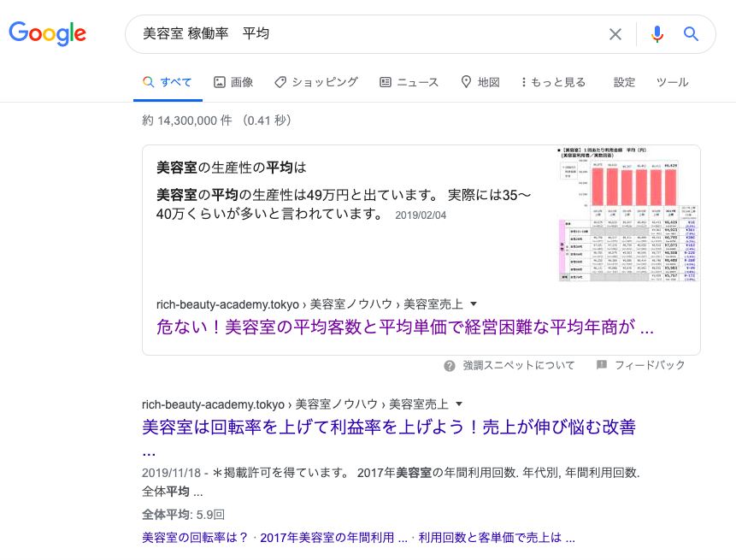The height and width of the screenshot is (560, 736).
Task: Open the 設定 settings menu
Action: (625, 82)
